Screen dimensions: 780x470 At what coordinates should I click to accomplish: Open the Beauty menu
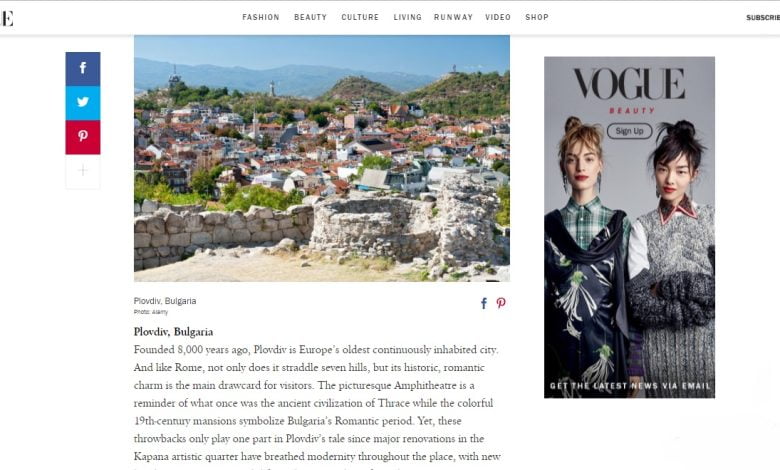(x=310, y=17)
